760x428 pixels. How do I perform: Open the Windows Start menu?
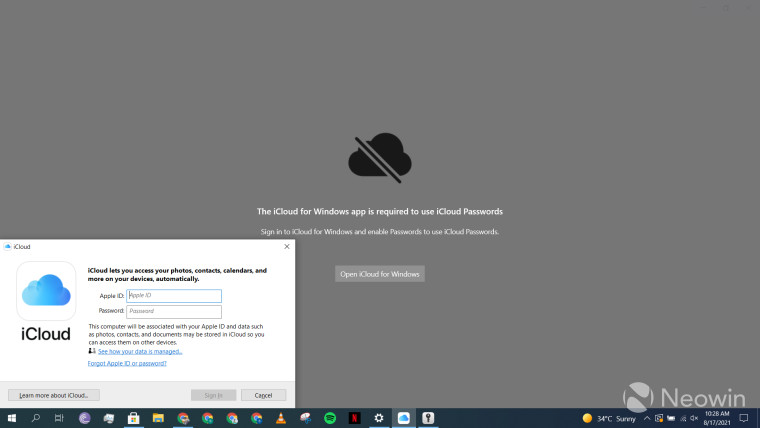(12, 418)
